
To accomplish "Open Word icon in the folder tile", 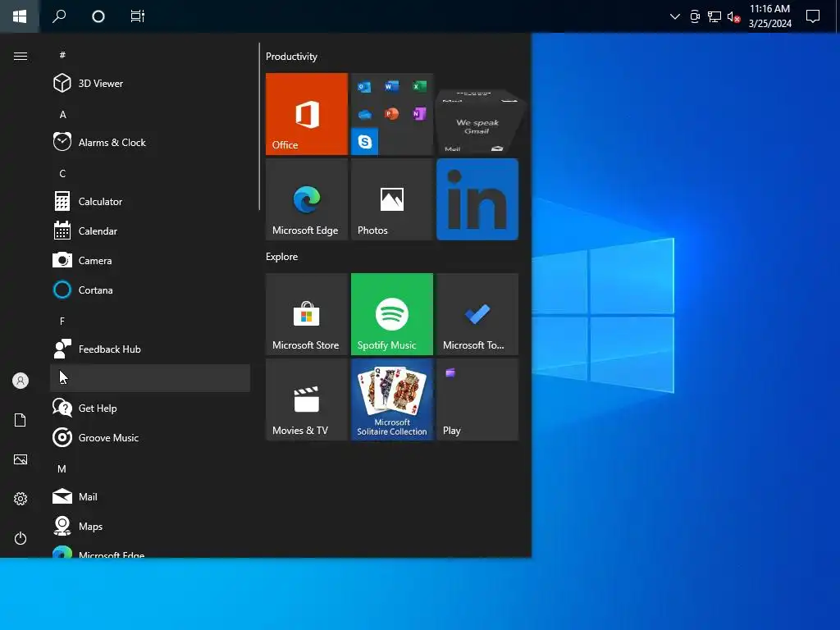I will click(392, 85).
